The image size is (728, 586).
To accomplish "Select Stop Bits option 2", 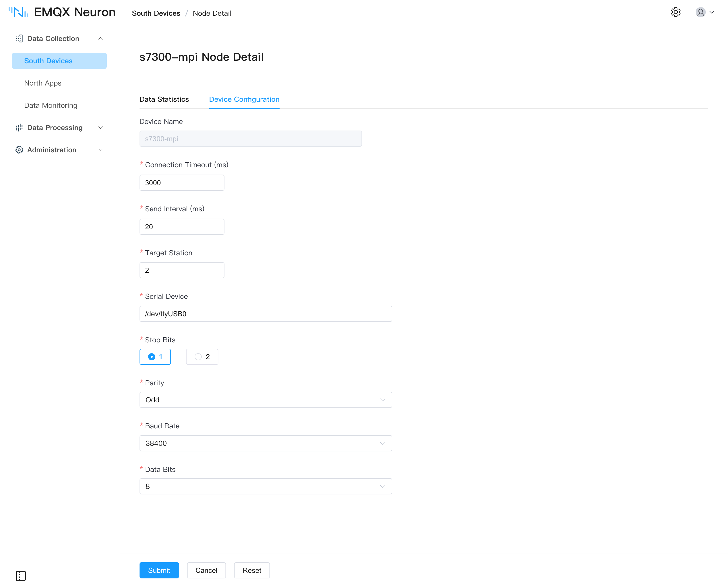I will [202, 357].
